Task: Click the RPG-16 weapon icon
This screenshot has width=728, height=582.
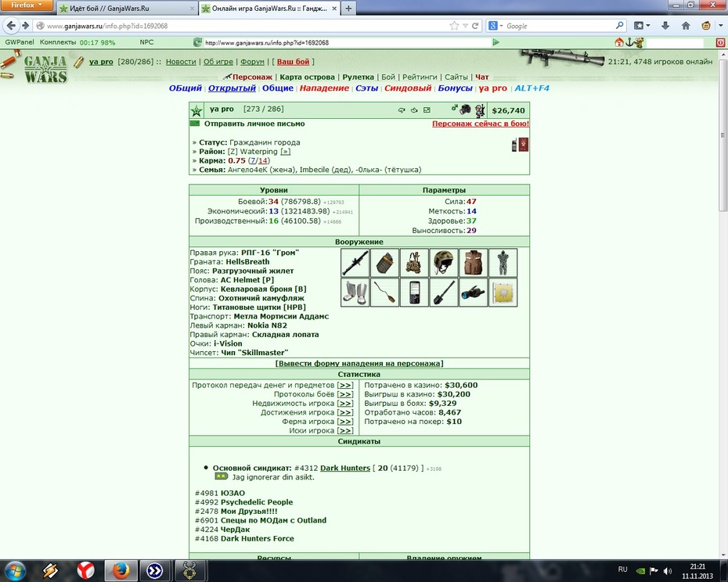Action: coord(355,263)
